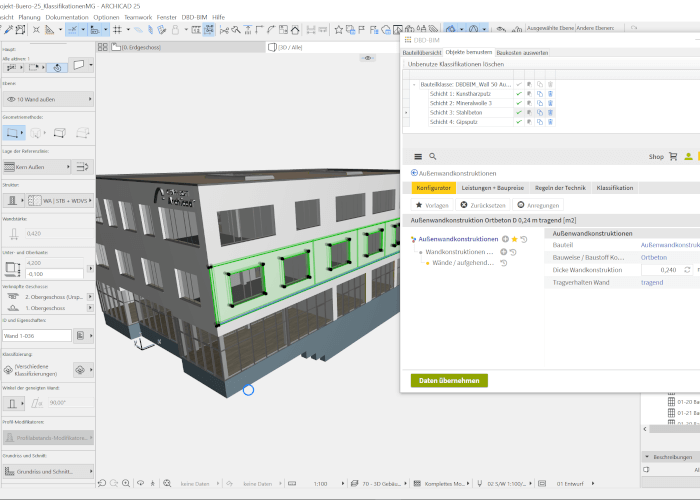Copy Schicht 4: Gipsputz via copy icon

coord(540,122)
